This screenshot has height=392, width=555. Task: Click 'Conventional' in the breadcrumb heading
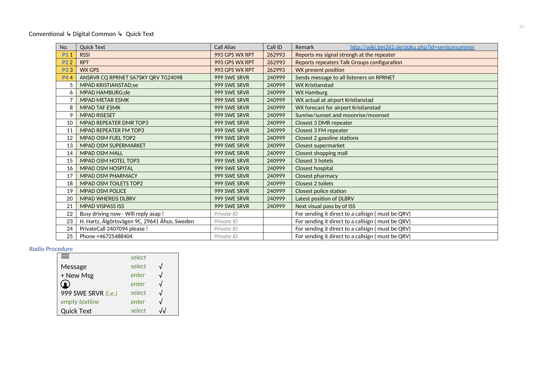pyautogui.click(x=47, y=34)
